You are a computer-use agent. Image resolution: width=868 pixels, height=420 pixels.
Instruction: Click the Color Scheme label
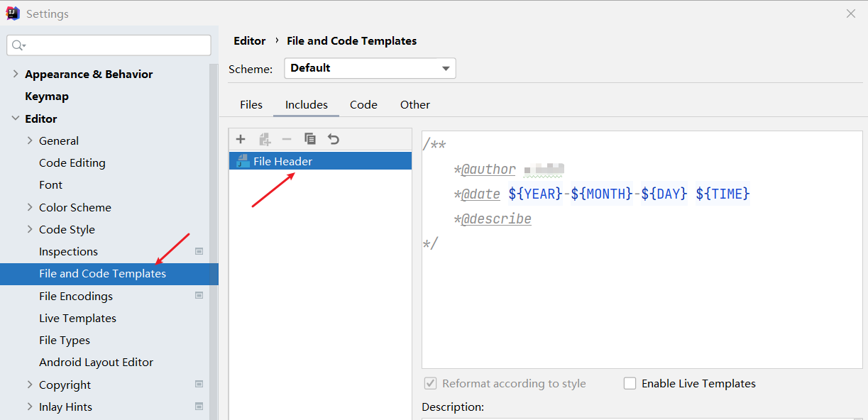75,207
